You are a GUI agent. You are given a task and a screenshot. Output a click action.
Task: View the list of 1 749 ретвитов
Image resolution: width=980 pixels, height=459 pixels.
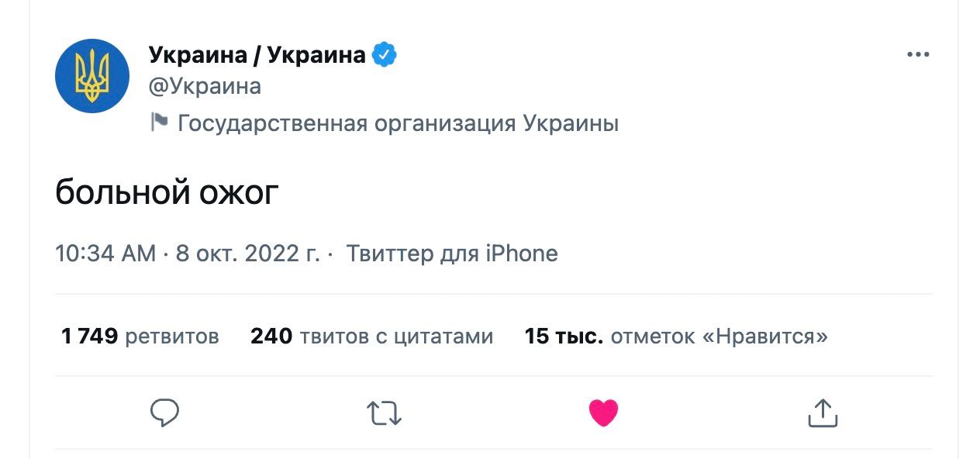point(140,336)
